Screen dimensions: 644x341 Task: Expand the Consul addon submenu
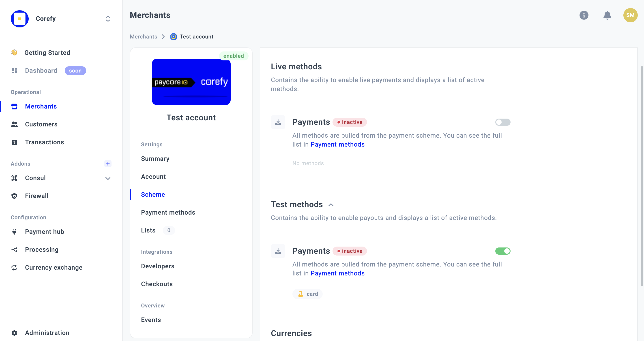pyautogui.click(x=108, y=178)
